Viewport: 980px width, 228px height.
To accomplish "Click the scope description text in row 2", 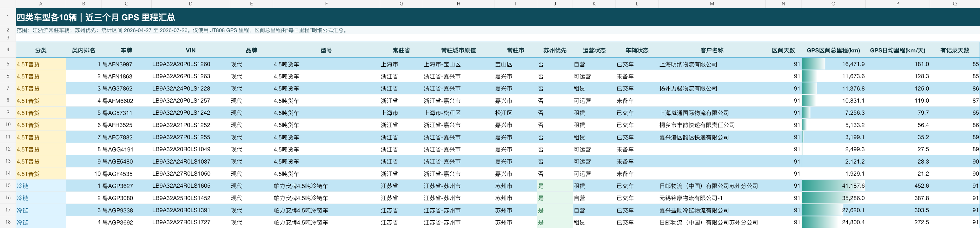I will pos(182,30).
